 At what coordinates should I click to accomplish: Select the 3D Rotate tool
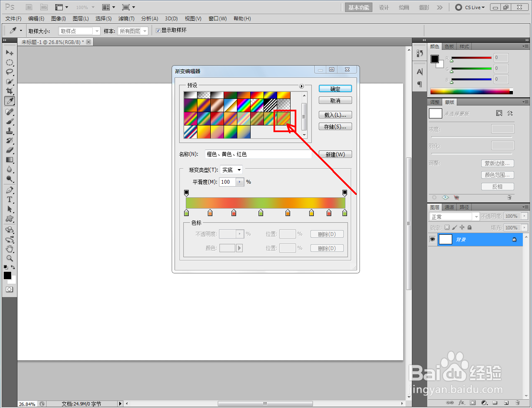click(x=10, y=230)
